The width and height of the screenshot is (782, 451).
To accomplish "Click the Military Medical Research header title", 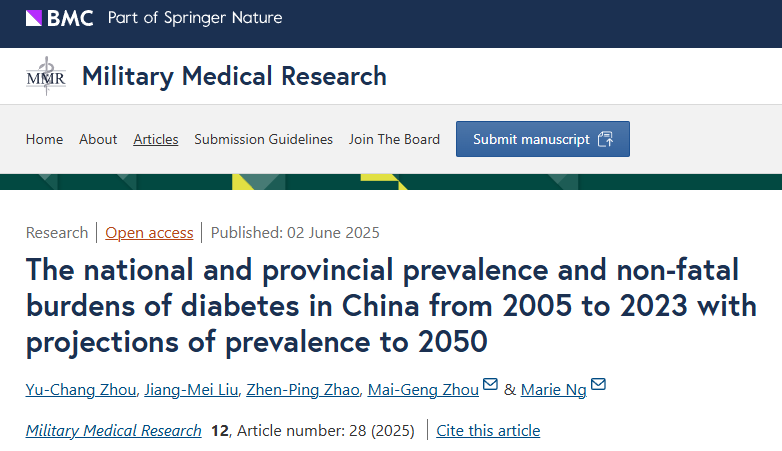I will click(233, 76).
